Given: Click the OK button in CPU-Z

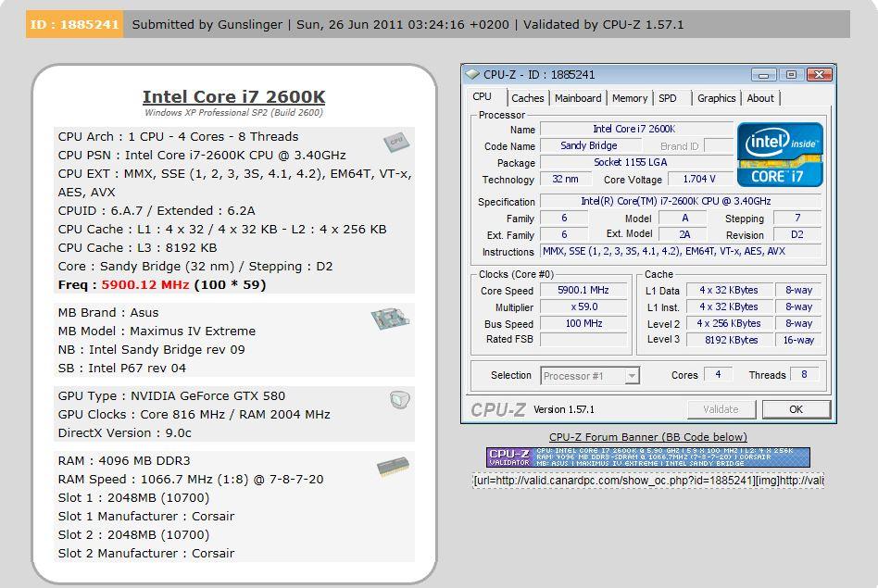Looking at the screenshot, I should point(796,409).
